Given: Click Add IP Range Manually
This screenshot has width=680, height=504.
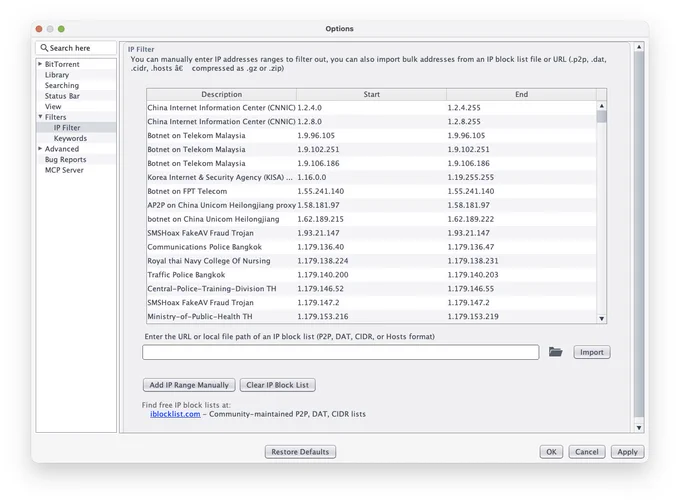Looking at the screenshot, I should [189, 385].
